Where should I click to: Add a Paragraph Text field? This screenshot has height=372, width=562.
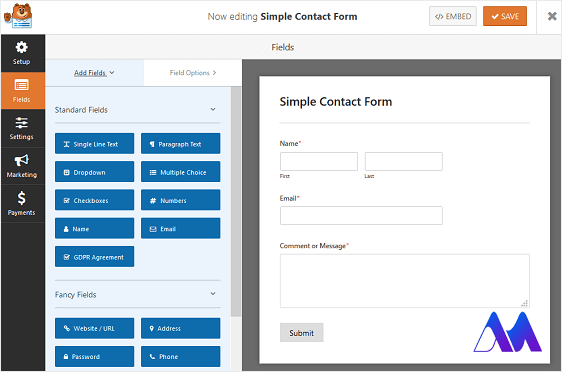point(180,144)
